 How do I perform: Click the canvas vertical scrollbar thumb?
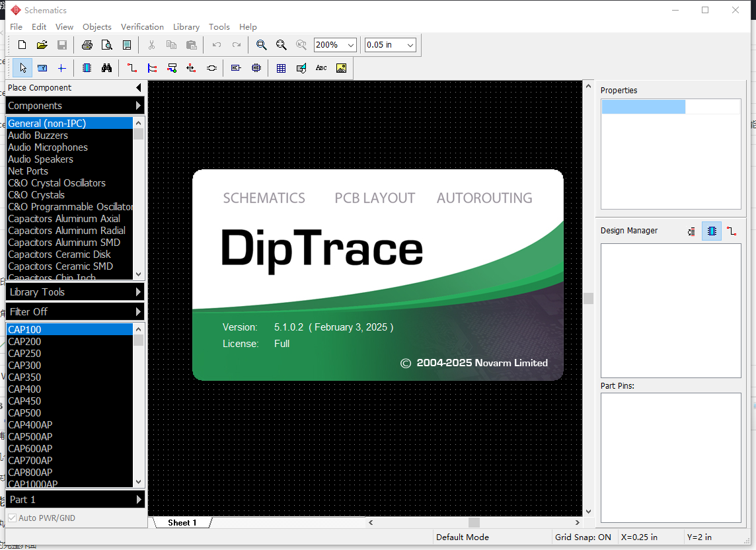tap(588, 298)
